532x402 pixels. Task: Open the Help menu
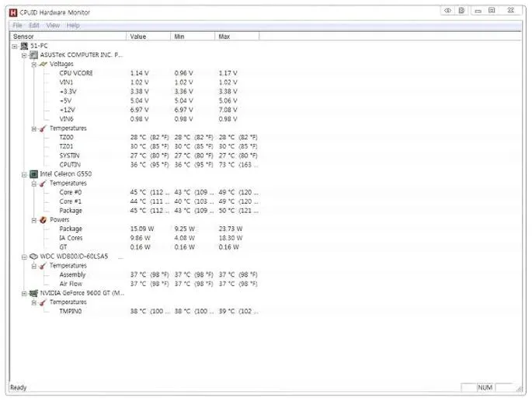coord(73,26)
